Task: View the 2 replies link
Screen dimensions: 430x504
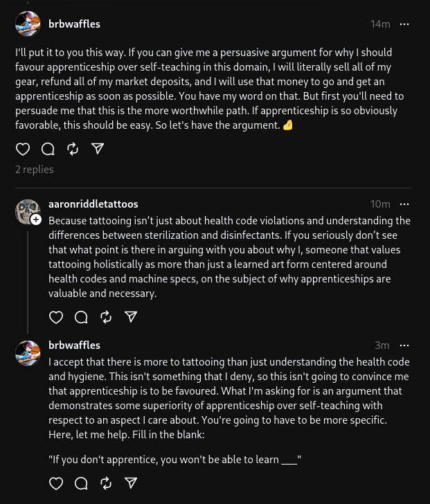Action: tap(35, 170)
